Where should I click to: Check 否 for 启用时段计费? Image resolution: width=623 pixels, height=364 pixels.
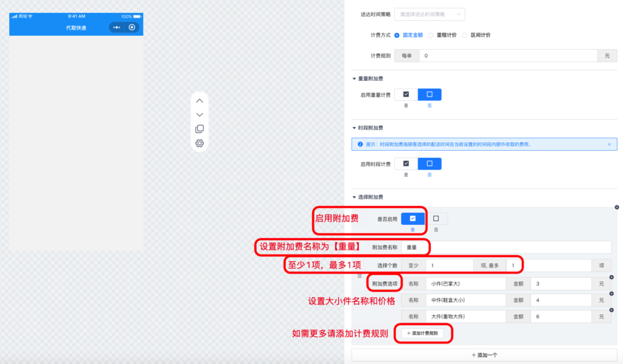(430, 163)
